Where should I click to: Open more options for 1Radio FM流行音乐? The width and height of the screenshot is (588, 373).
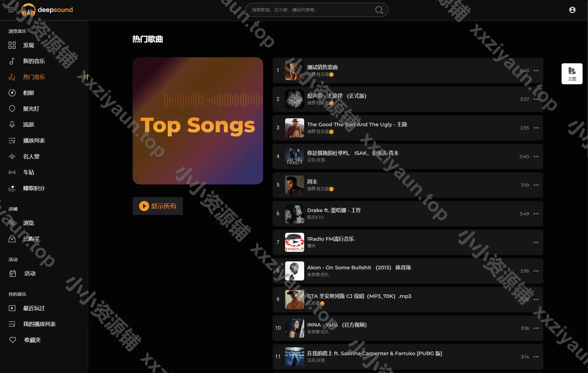pyautogui.click(x=536, y=242)
